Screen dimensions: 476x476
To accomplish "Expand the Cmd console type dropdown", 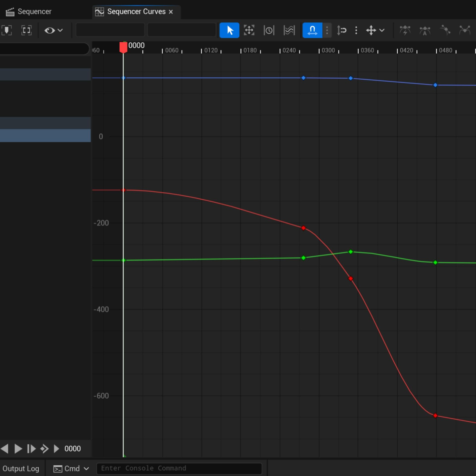I will pos(71,468).
